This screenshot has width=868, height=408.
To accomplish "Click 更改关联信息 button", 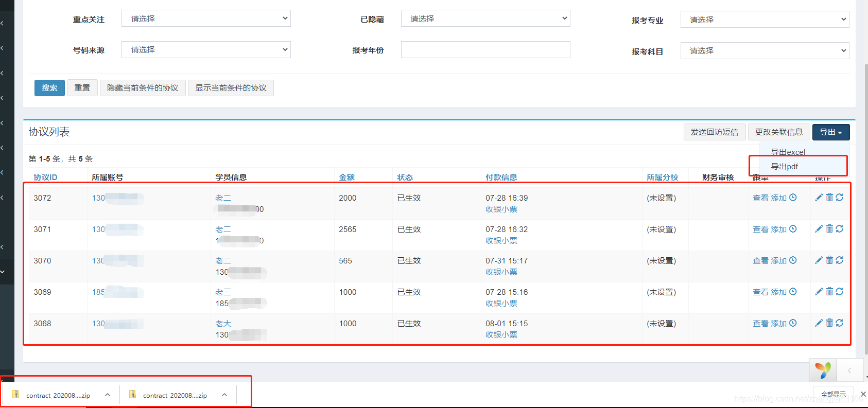I will (x=779, y=132).
